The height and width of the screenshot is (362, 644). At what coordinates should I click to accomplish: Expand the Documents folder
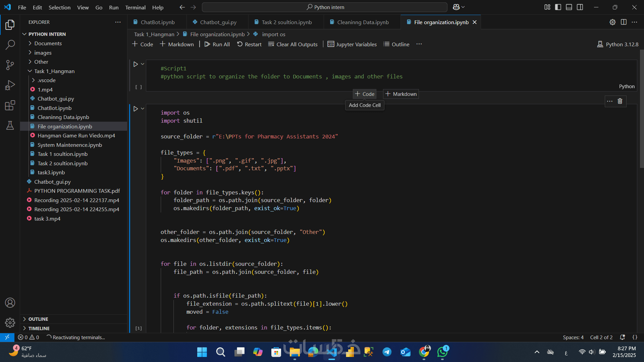tap(48, 43)
